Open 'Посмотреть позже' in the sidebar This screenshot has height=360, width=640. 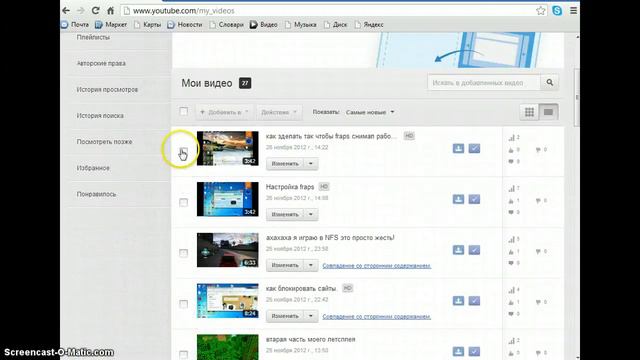pyautogui.click(x=104, y=142)
